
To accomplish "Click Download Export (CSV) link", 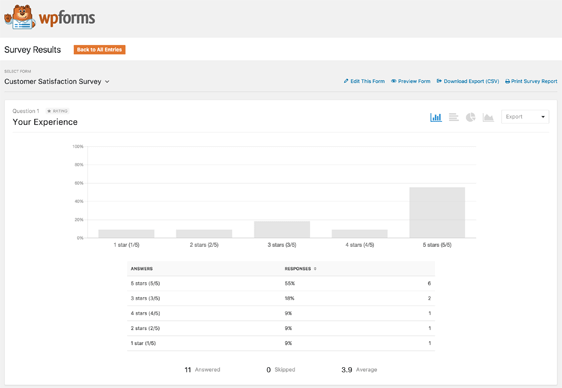I will point(468,81).
